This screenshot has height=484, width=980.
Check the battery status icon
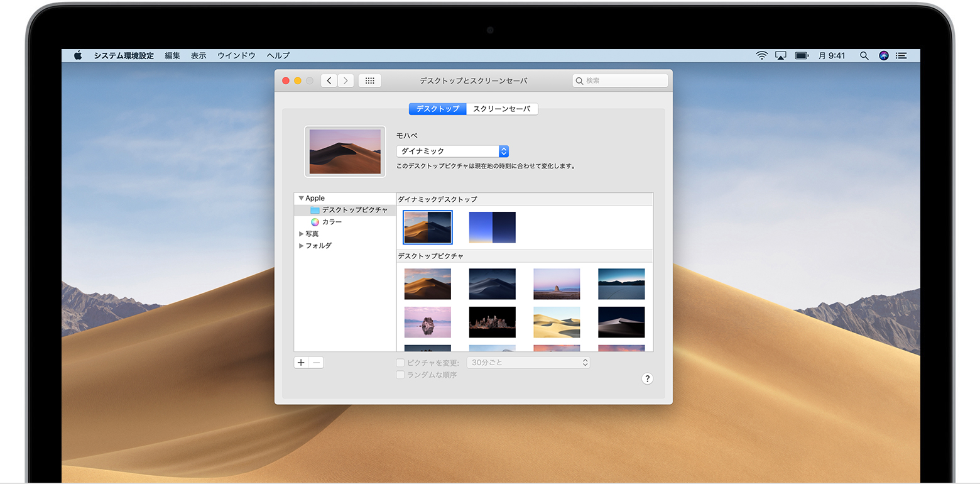(802, 55)
